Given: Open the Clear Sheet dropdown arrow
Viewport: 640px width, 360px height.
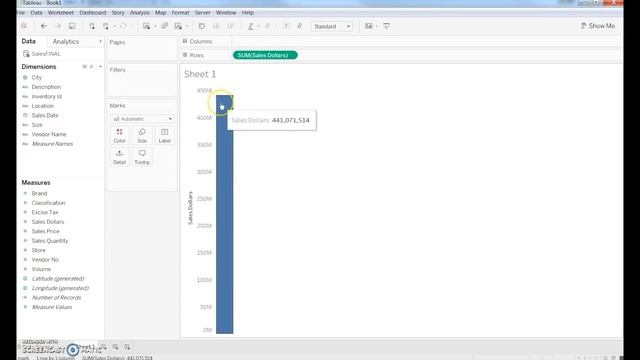Looking at the screenshot, I should pyautogui.click(x=187, y=27).
